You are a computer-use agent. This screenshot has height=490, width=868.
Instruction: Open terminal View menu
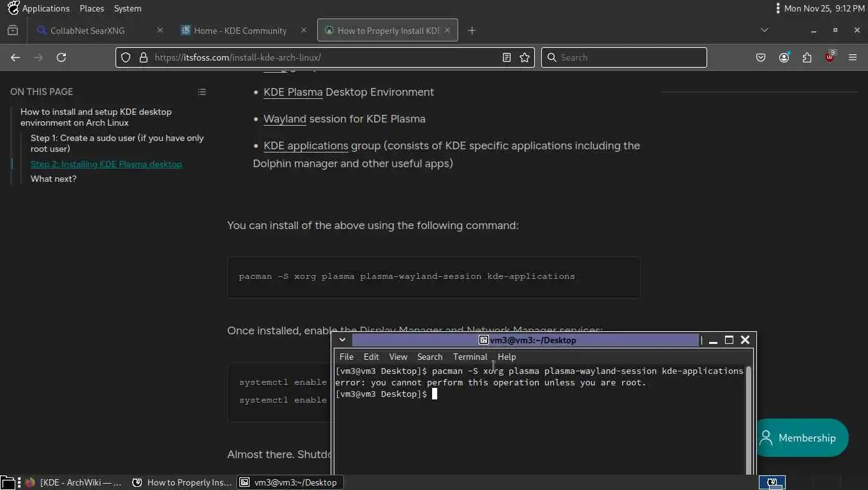point(398,357)
